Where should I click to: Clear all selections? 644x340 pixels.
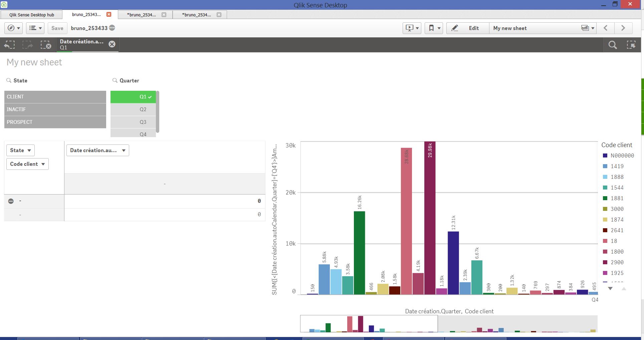(x=46, y=45)
